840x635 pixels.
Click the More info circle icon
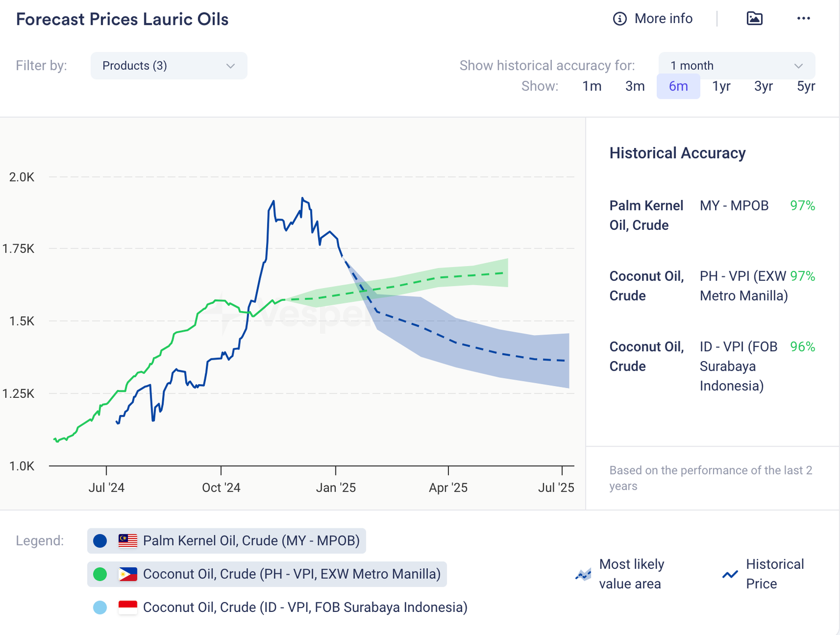619,19
